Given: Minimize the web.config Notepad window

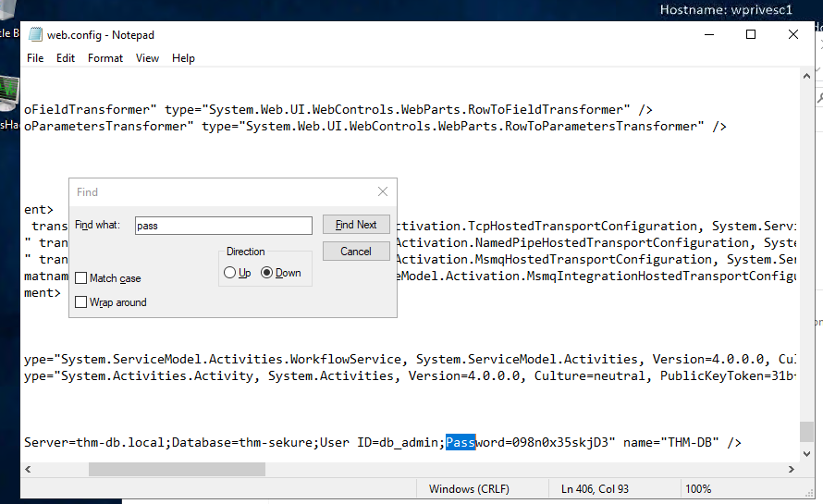Looking at the screenshot, I should tap(708, 35).
